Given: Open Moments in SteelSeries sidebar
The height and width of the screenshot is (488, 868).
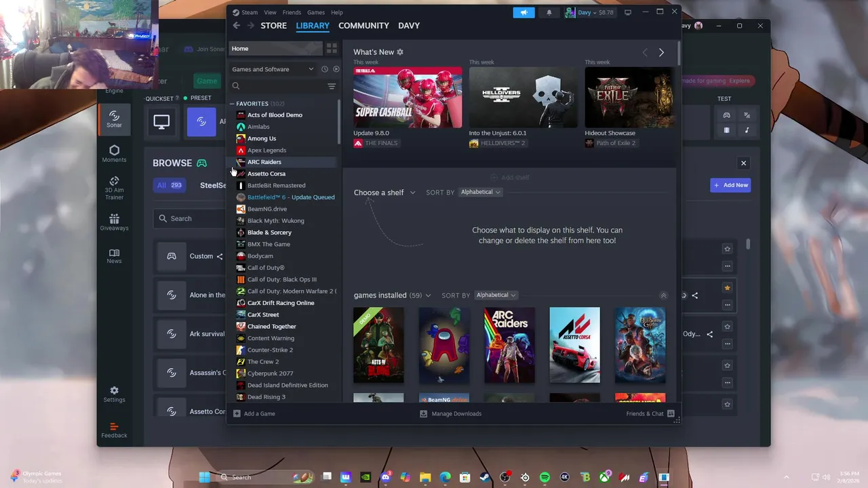Looking at the screenshot, I should [114, 154].
